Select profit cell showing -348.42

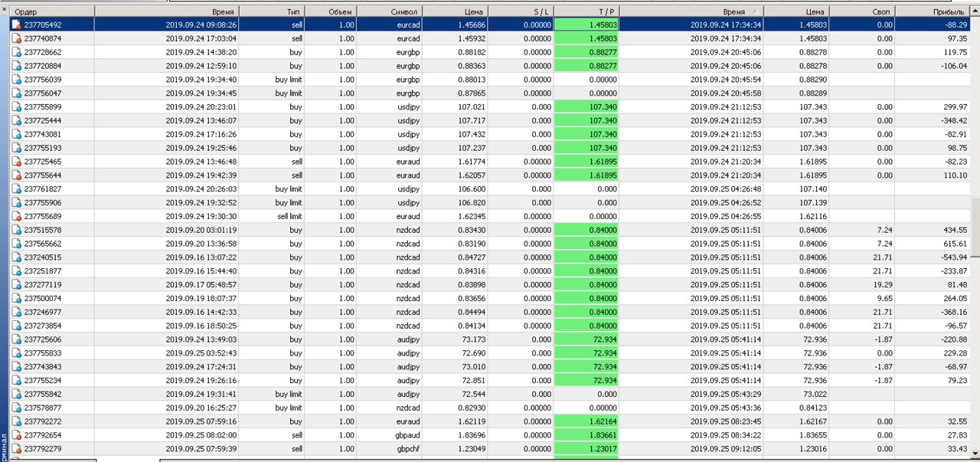tap(933, 120)
